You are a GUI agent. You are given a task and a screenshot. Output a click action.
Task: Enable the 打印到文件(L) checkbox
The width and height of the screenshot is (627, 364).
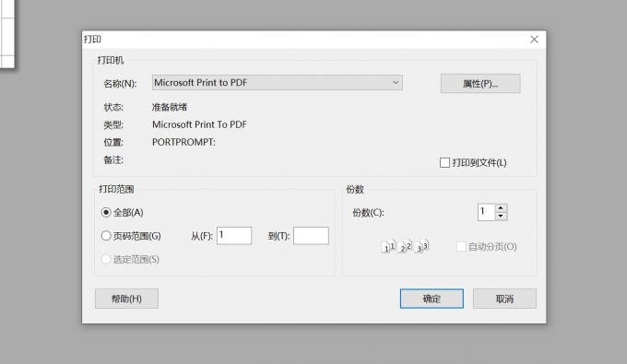[444, 162]
